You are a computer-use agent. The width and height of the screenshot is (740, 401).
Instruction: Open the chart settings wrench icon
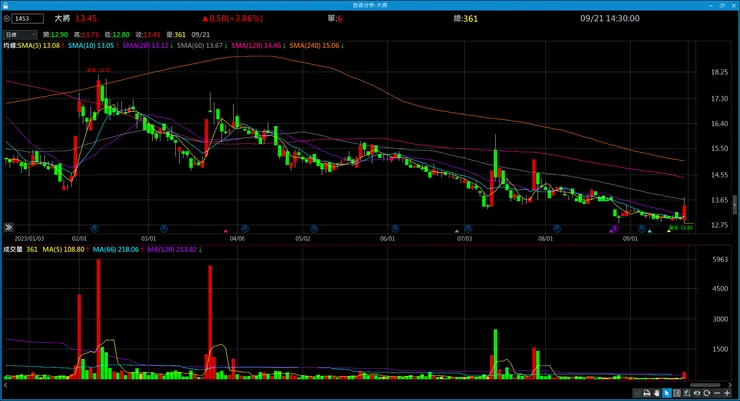pyautogui.click(x=687, y=393)
